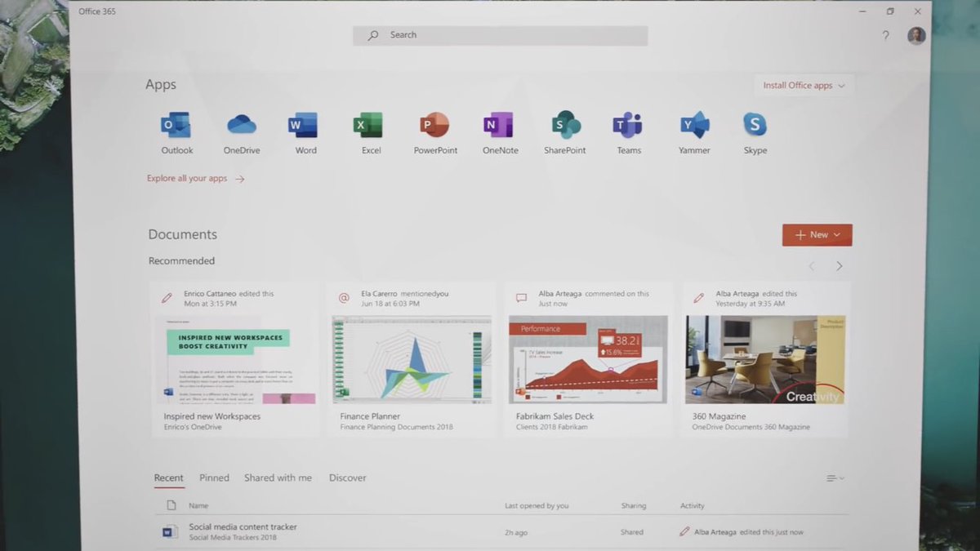Click the Activity column header

coord(693,506)
